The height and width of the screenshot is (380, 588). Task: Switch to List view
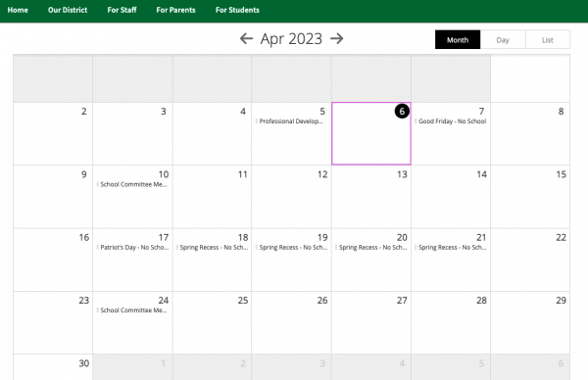548,40
